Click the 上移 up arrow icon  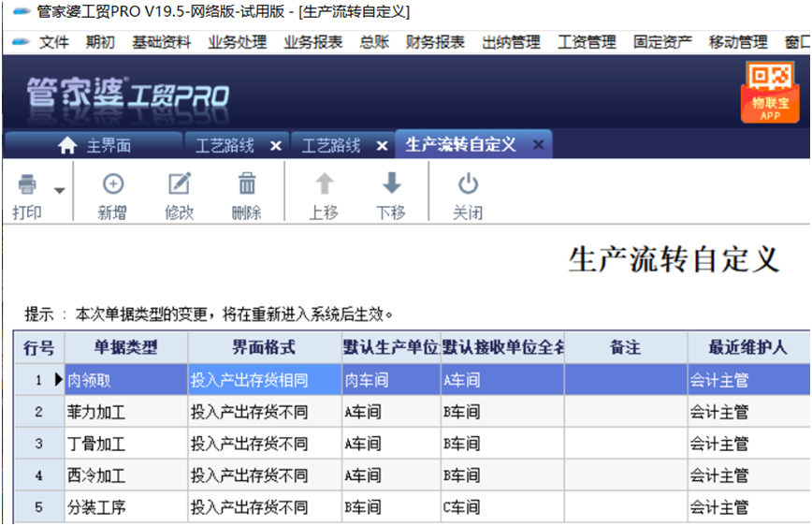click(325, 183)
